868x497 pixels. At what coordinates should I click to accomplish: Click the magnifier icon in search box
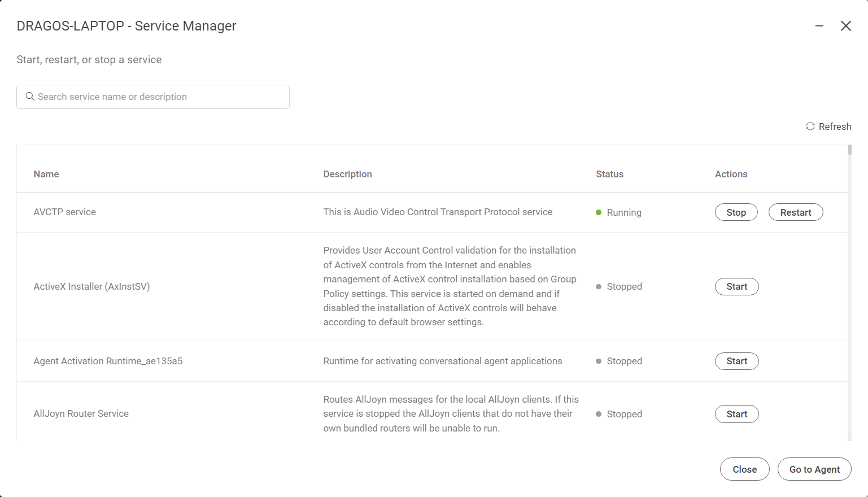(x=30, y=97)
